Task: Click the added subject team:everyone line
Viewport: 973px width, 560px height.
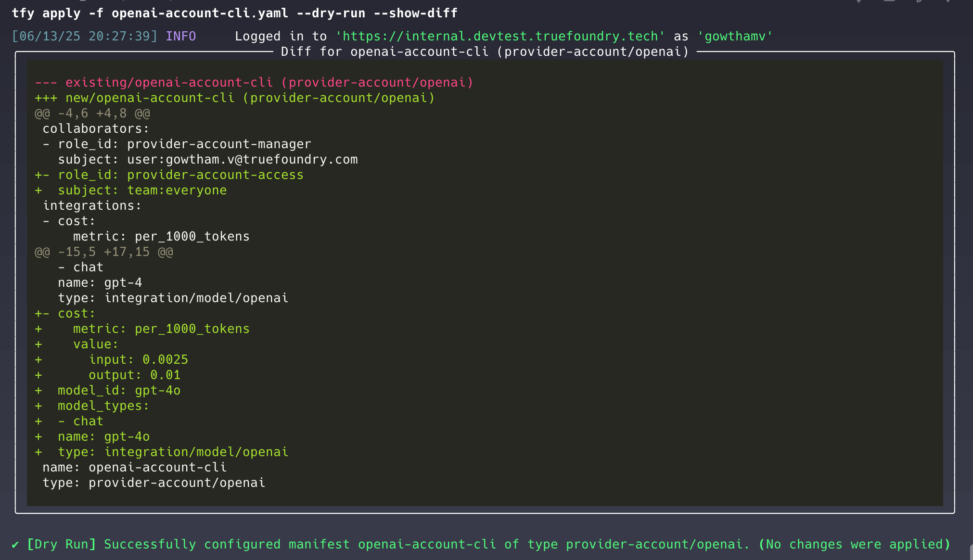Action: point(131,190)
